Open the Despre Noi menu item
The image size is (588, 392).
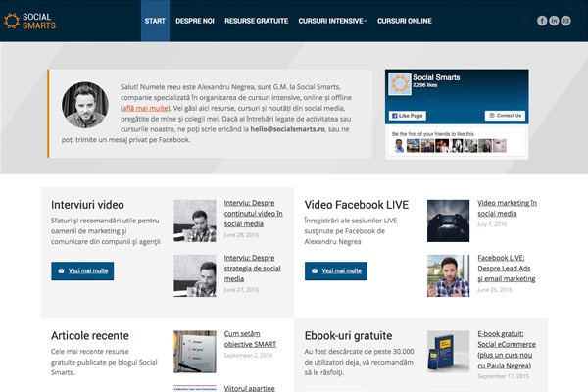click(x=196, y=21)
